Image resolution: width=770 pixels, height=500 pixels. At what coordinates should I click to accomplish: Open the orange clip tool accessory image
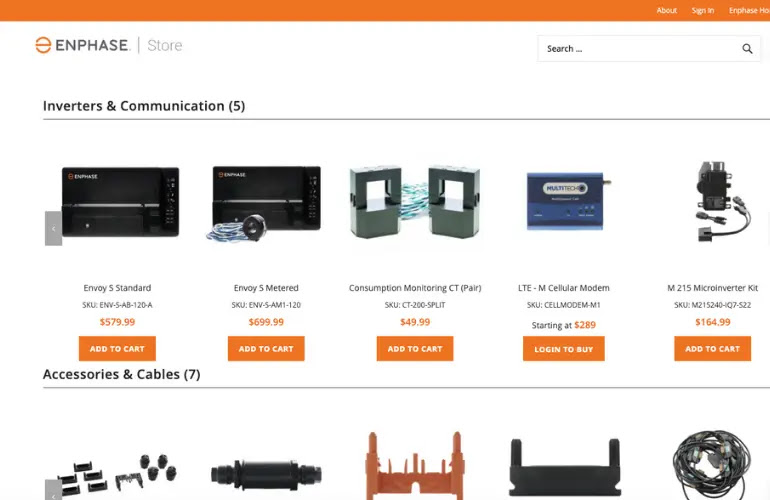click(415, 466)
